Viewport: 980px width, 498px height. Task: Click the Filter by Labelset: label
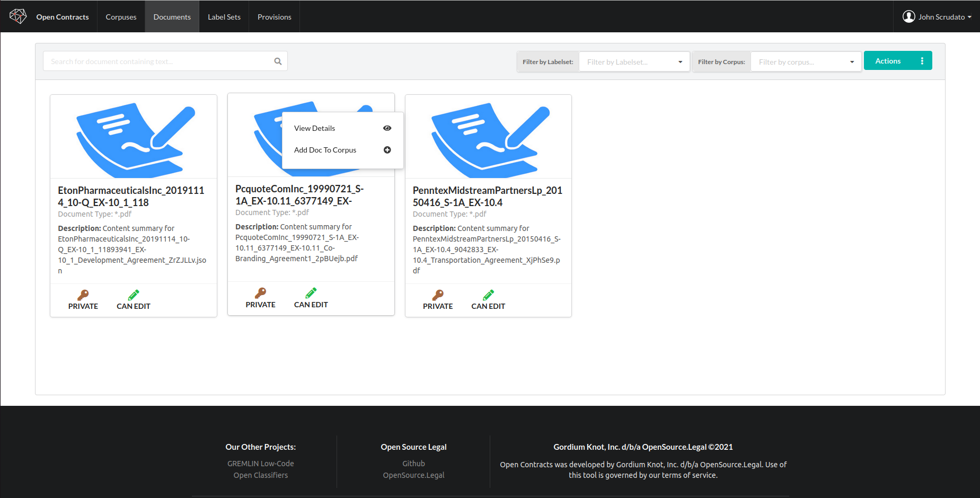pos(548,62)
